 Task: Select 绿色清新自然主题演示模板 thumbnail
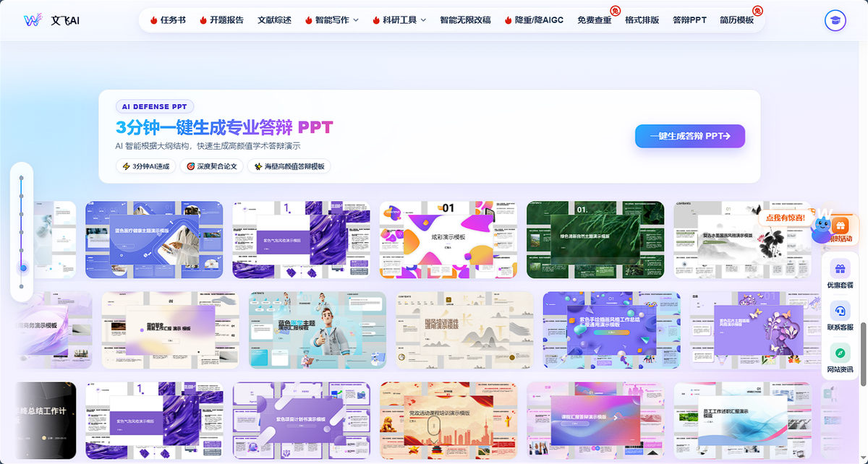coord(595,240)
